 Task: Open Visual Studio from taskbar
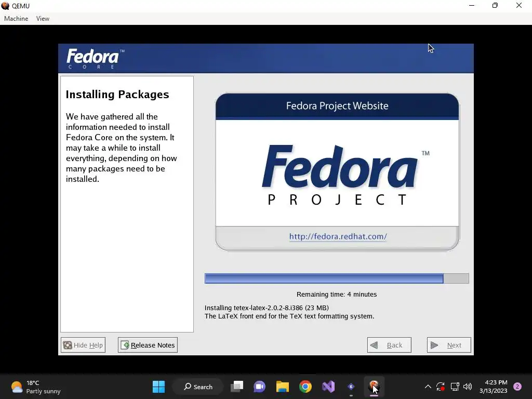pyautogui.click(x=328, y=387)
